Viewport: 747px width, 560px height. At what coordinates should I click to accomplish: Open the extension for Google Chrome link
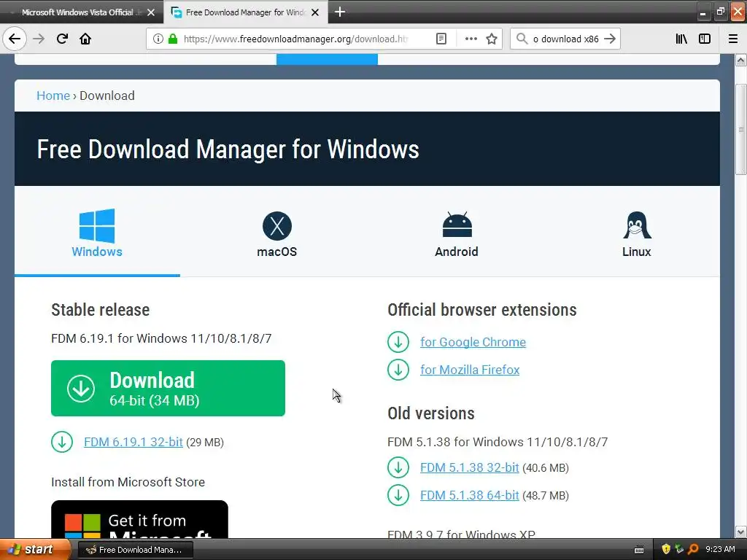(473, 342)
